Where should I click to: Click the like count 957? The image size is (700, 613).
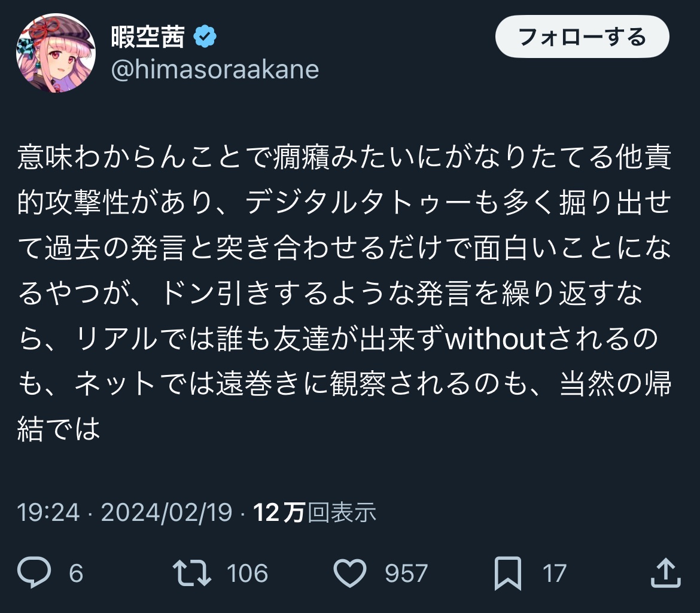pos(406,574)
